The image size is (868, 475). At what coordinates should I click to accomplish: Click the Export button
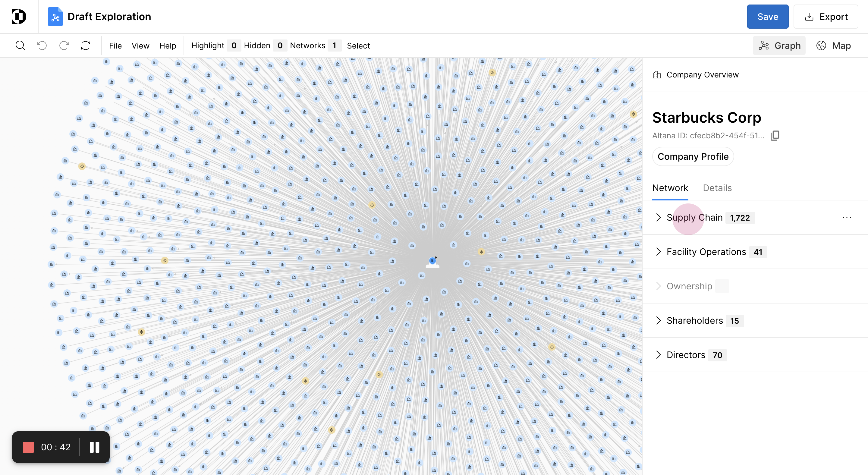click(x=826, y=17)
